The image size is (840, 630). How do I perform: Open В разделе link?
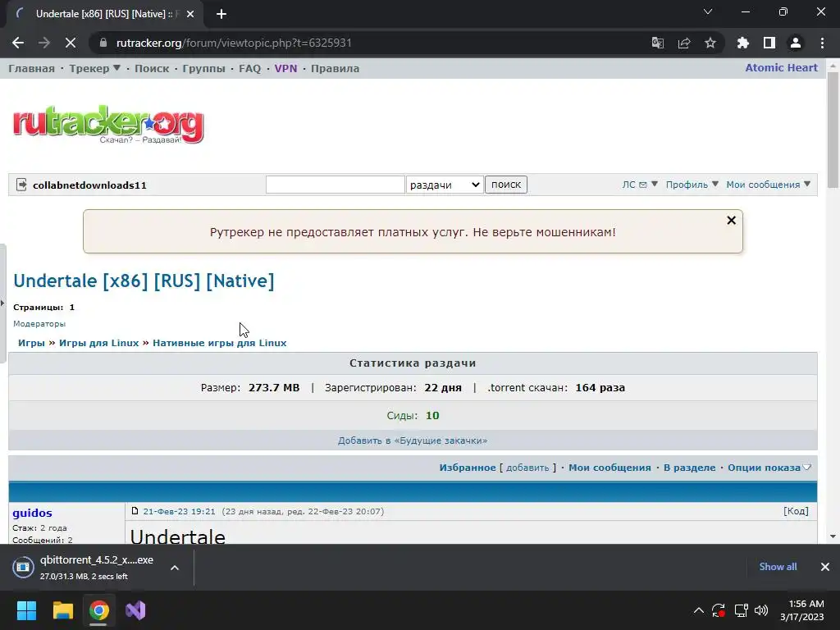pos(689,468)
